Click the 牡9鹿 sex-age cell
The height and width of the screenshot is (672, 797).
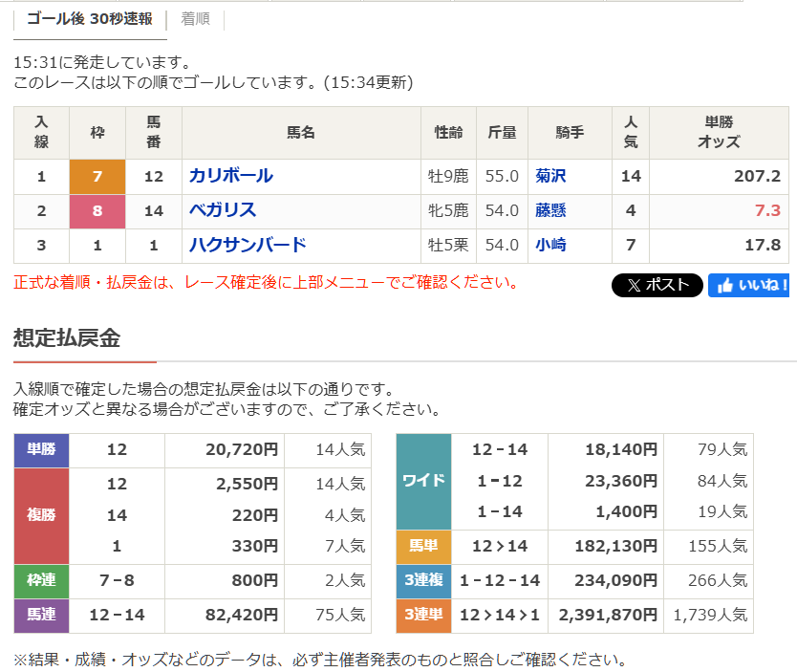pyautogui.click(x=448, y=176)
